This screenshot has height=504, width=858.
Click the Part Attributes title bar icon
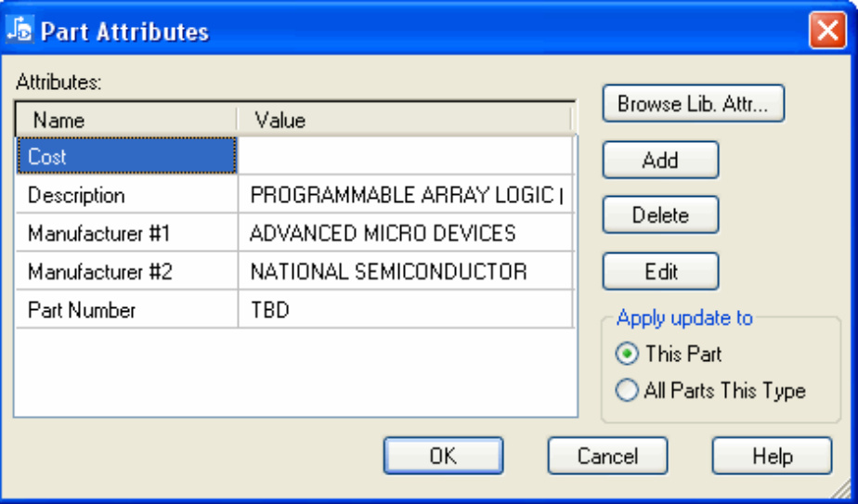19,30
